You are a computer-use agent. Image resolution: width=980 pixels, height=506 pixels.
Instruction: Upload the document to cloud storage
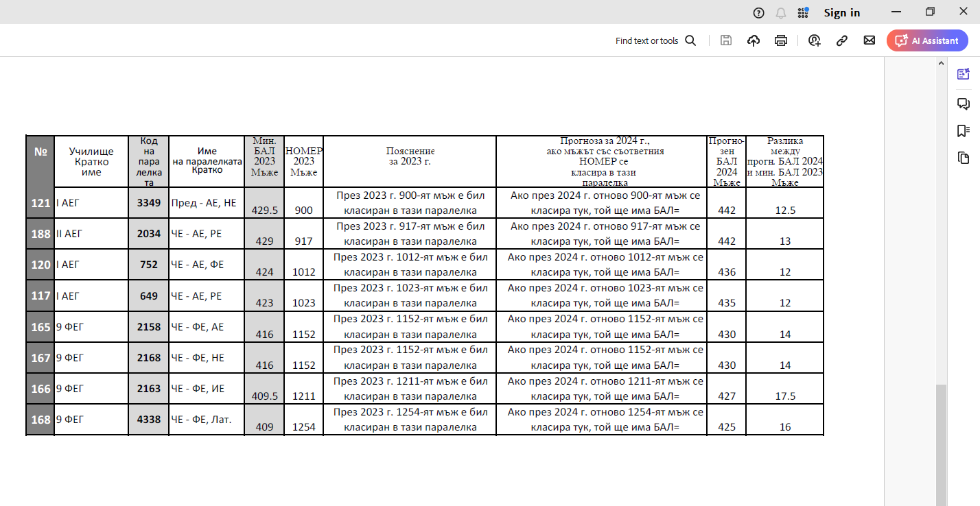click(753, 40)
